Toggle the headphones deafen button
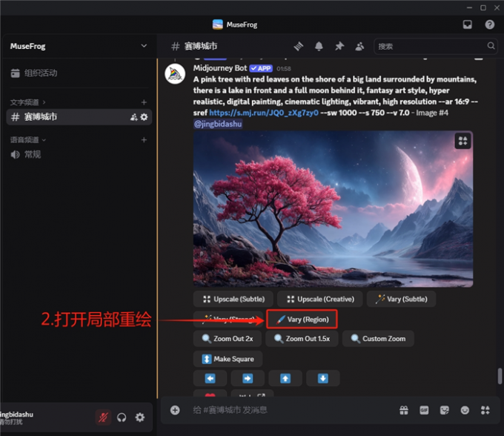 point(122,417)
